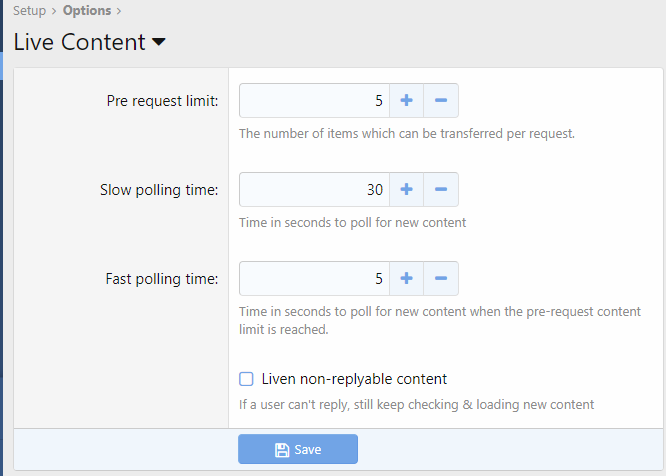Navigate to Options breadcrumb link

(x=86, y=12)
